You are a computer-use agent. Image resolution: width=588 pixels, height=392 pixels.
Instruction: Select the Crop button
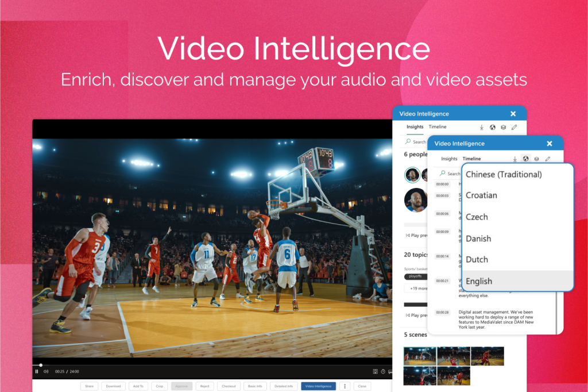click(x=160, y=386)
